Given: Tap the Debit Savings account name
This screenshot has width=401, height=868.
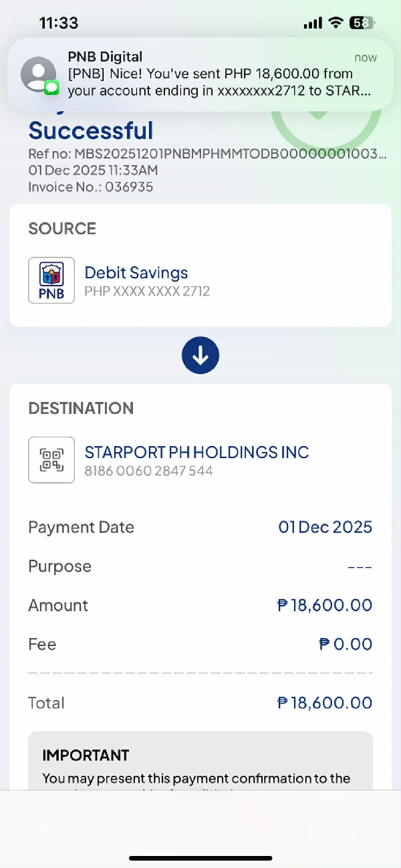Looking at the screenshot, I should (136, 273).
